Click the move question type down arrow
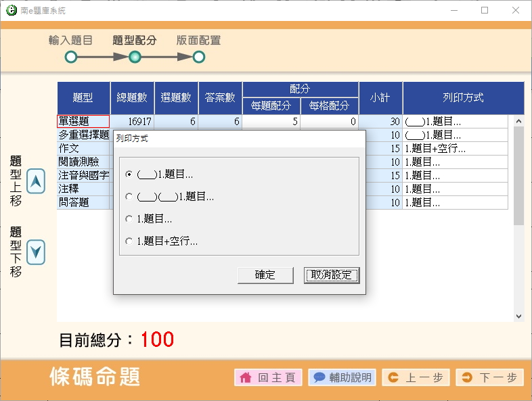 coord(36,252)
